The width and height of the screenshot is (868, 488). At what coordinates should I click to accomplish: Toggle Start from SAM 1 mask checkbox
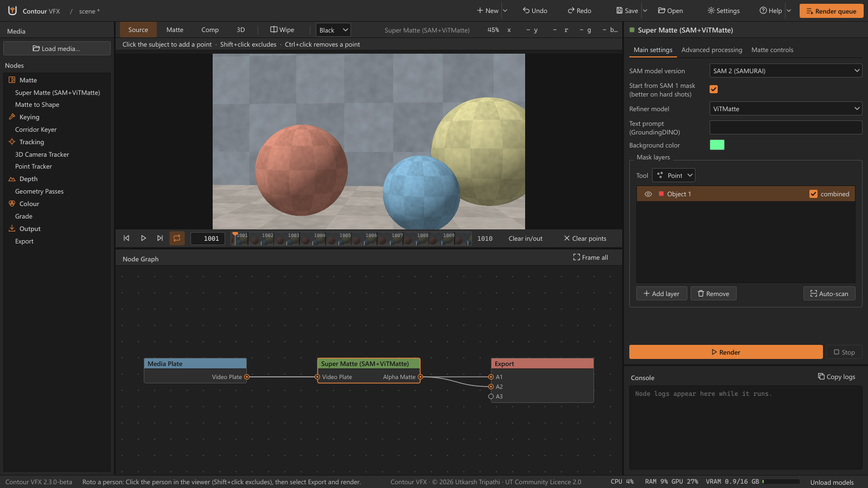[x=714, y=89]
